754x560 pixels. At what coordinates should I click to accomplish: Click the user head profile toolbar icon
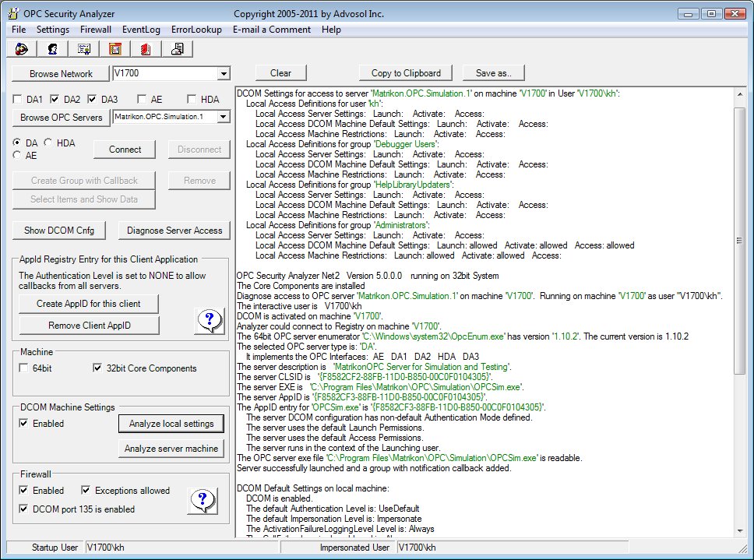click(53, 49)
